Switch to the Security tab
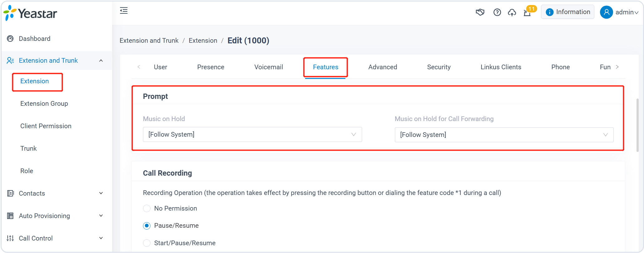Image resolution: width=644 pixels, height=253 pixels. tap(439, 67)
